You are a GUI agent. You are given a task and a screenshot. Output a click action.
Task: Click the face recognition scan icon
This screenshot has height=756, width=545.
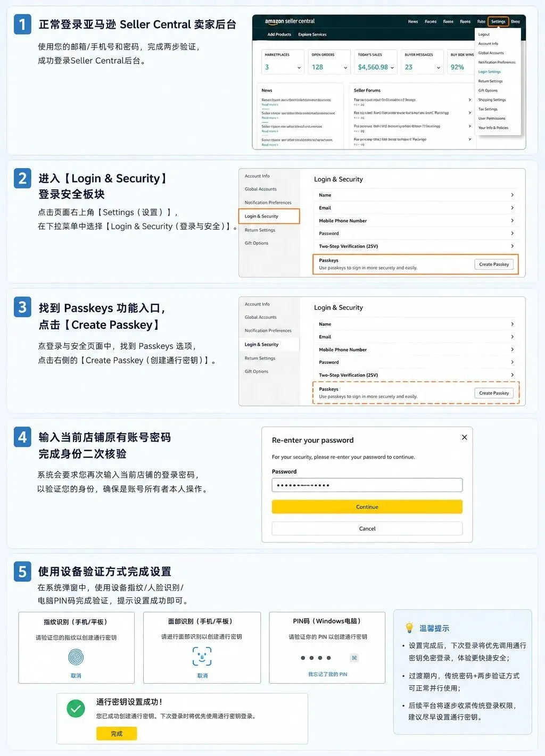pos(202,657)
